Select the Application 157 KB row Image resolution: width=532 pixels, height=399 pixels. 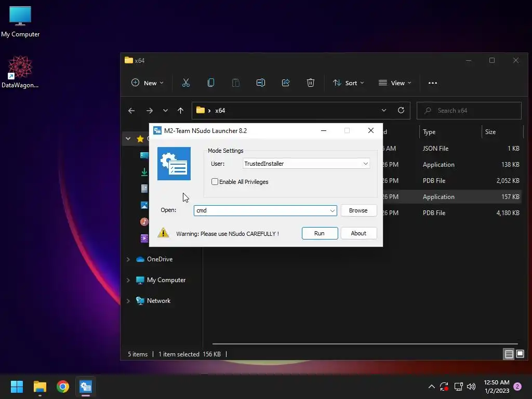click(x=454, y=197)
